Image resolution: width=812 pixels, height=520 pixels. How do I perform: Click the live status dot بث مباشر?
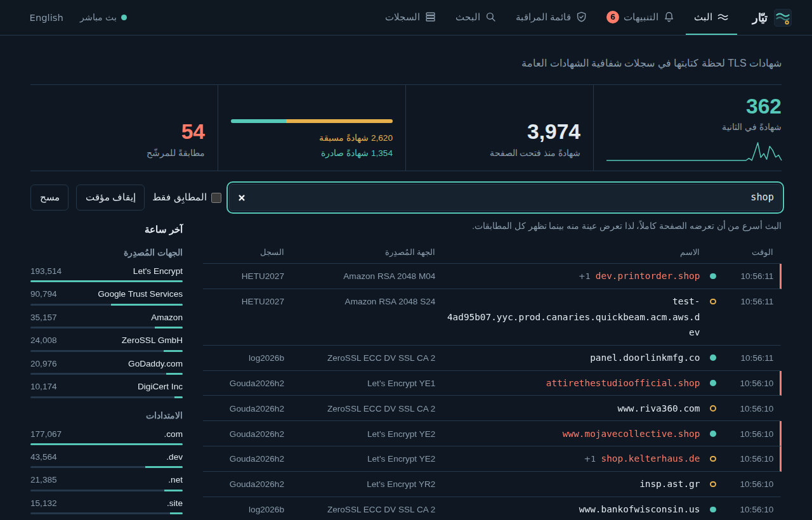[124, 18]
